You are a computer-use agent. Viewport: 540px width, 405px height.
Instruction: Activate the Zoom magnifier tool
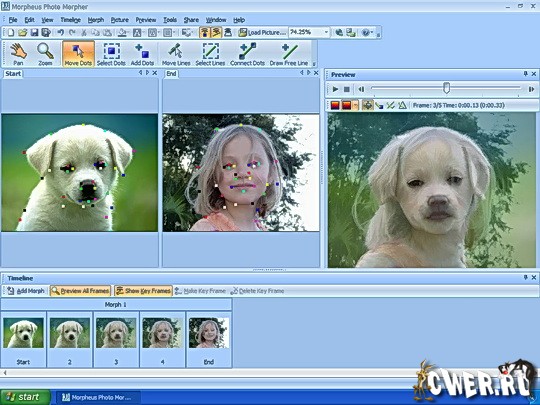pyautogui.click(x=45, y=54)
